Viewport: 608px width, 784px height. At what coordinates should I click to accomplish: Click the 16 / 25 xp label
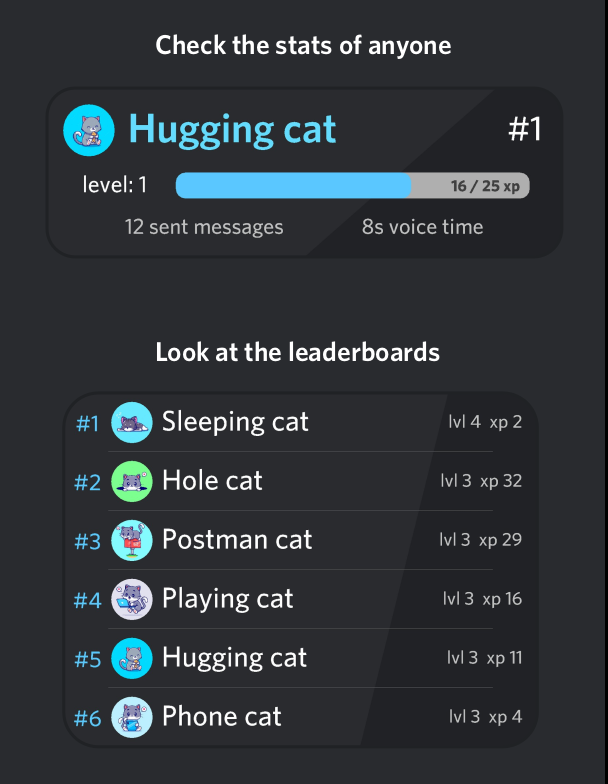(485, 186)
